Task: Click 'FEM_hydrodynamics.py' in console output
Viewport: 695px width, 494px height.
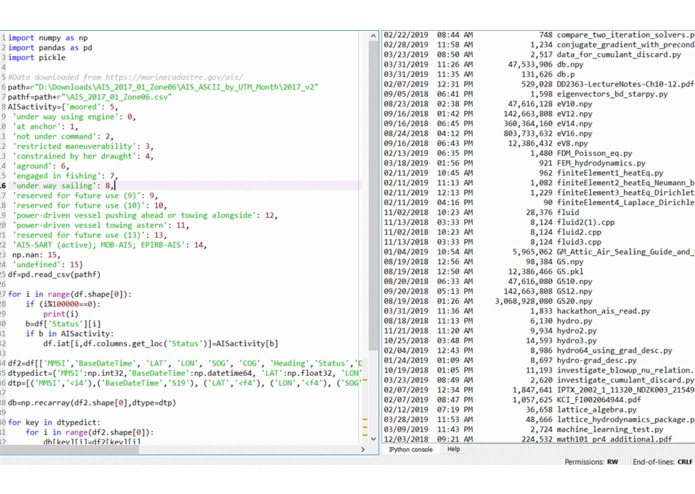Action: pos(601,163)
